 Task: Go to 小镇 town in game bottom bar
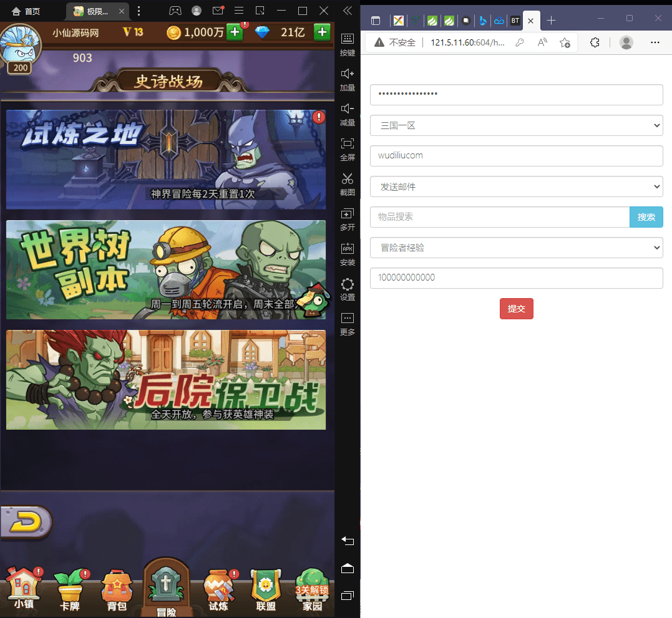click(24, 588)
